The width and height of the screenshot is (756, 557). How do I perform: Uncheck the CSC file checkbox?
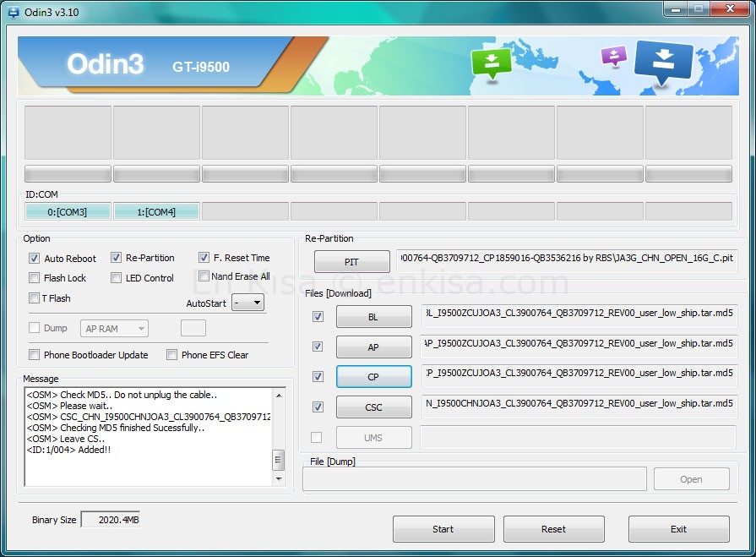[x=318, y=407]
